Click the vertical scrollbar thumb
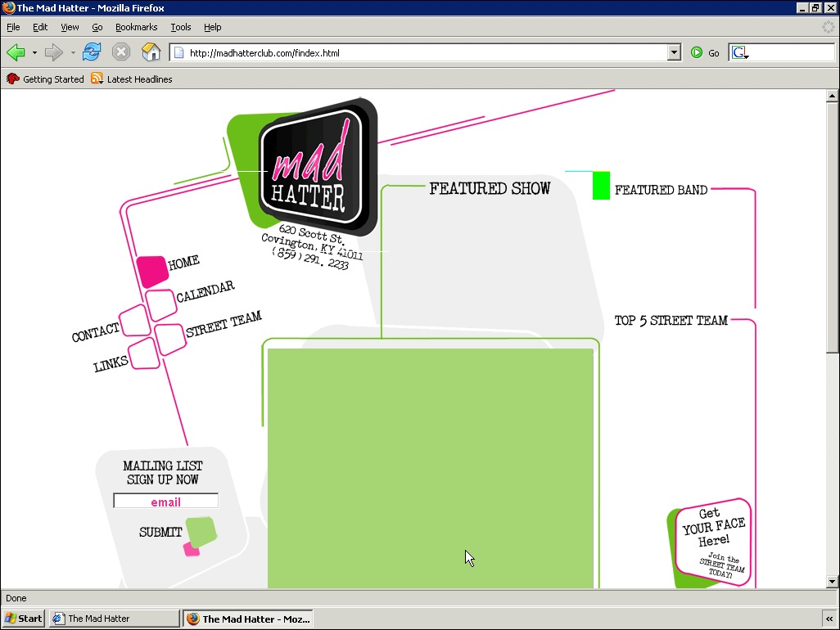This screenshot has width=840, height=630. pos(832,228)
